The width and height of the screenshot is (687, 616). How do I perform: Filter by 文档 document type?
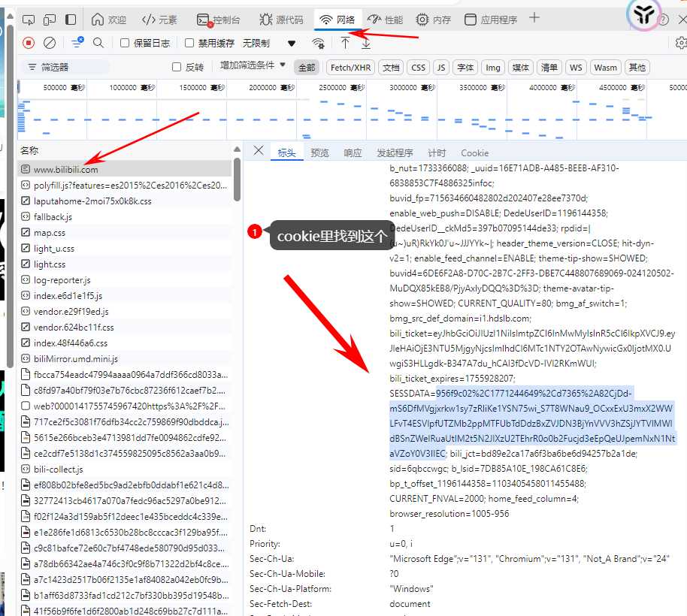tap(391, 68)
